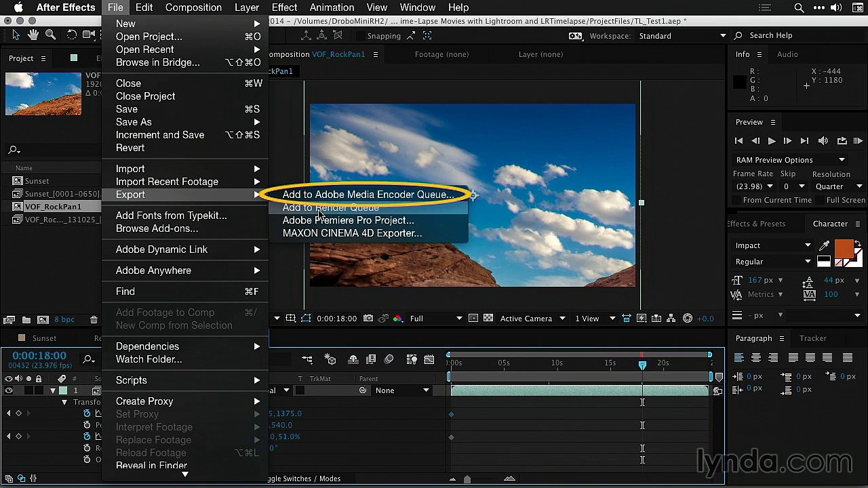
Task: Click the composition flowchart icon in viewer
Action: tap(671, 319)
